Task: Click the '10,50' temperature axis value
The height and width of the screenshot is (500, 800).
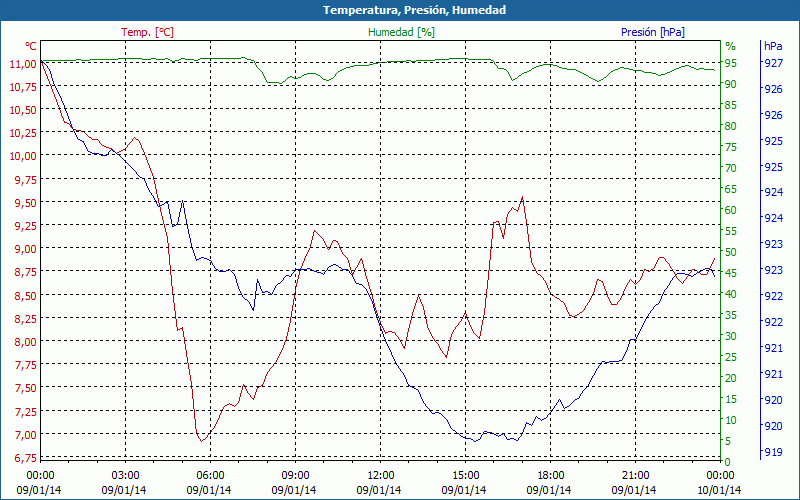Action: coord(23,110)
